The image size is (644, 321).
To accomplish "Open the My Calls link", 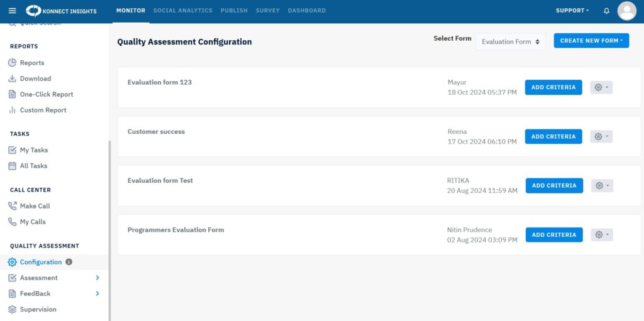I will pos(33,222).
